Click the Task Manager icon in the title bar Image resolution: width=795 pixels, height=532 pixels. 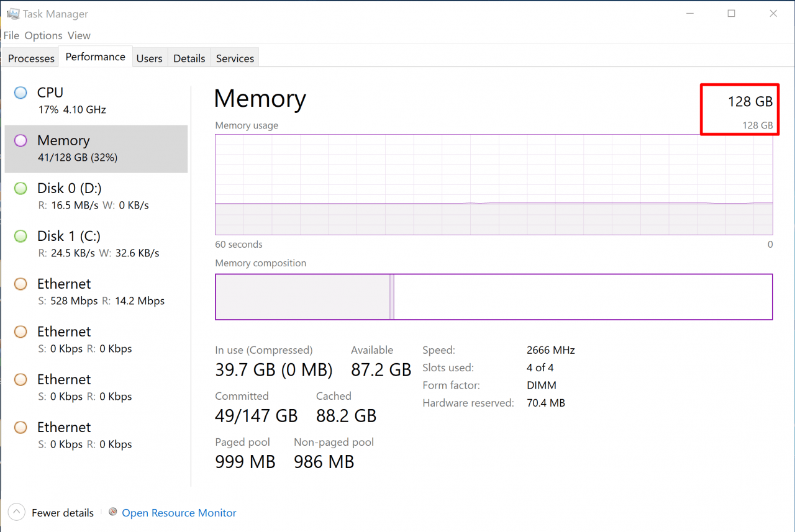(x=12, y=13)
